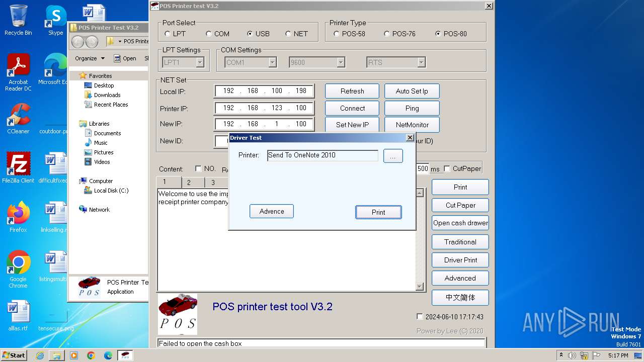Click up arrow of content text scrollbar
644x362 pixels.
pyautogui.click(x=420, y=193)
